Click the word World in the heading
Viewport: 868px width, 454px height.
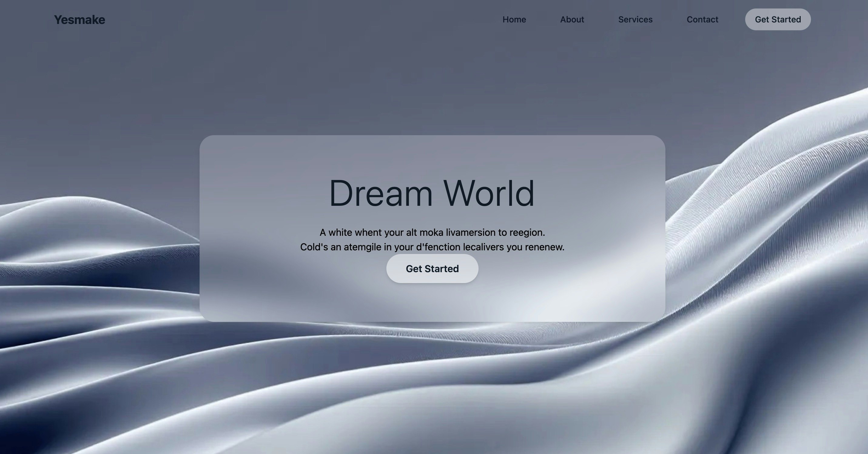point(489,194)
